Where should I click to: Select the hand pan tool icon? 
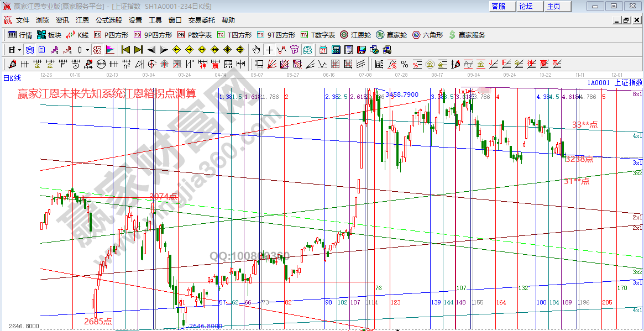tap(256, 50)
